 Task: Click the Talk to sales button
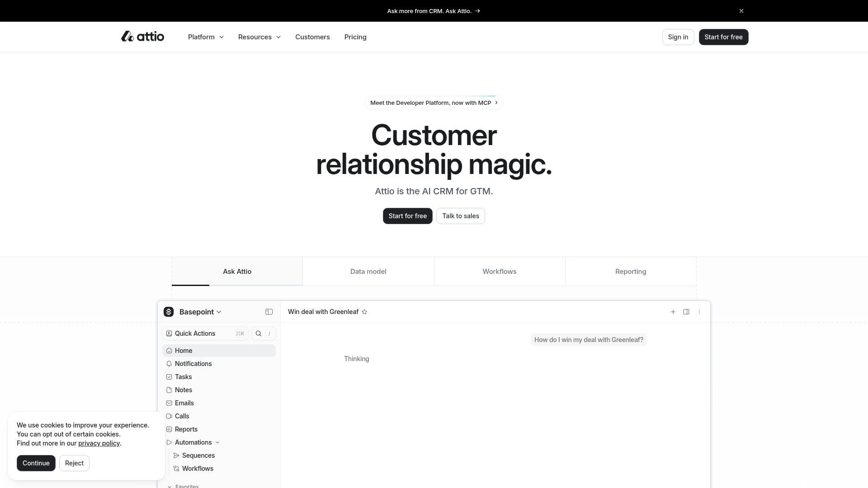tap(460, 216)
